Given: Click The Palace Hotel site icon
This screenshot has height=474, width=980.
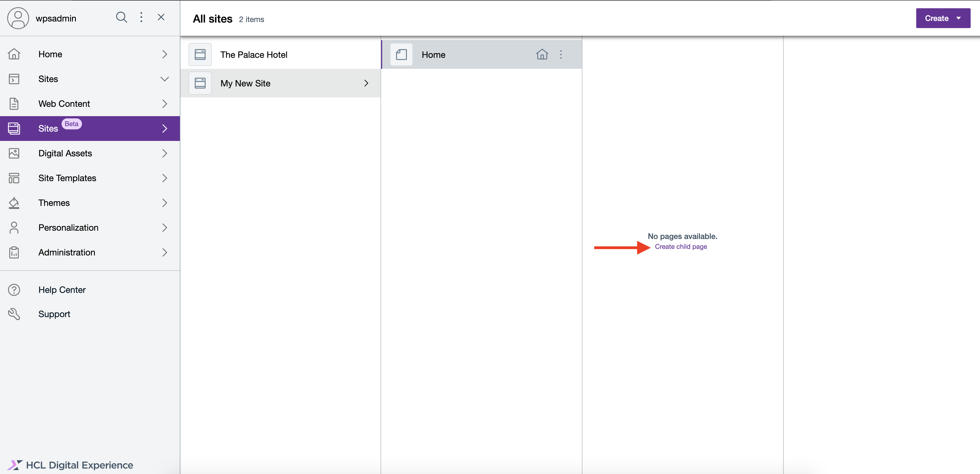Looking at the screenshot, I should coord(200,55).
